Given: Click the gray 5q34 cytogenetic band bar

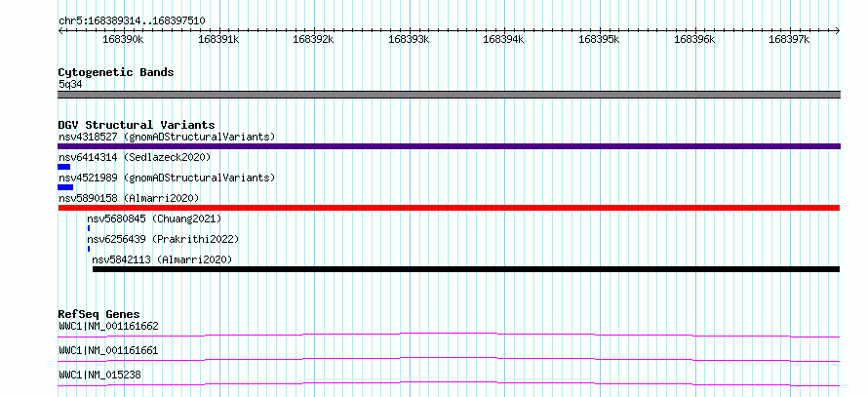Looking at the screenshot, I should [x=449, y=95].
